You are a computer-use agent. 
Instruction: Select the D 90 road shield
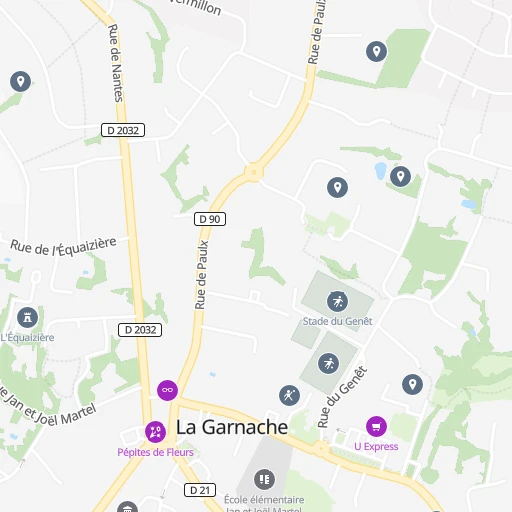coord(210,219)
